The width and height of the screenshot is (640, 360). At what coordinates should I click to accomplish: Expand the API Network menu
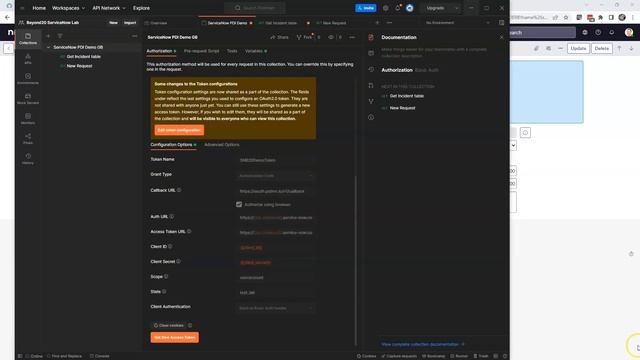click(109, 8)
